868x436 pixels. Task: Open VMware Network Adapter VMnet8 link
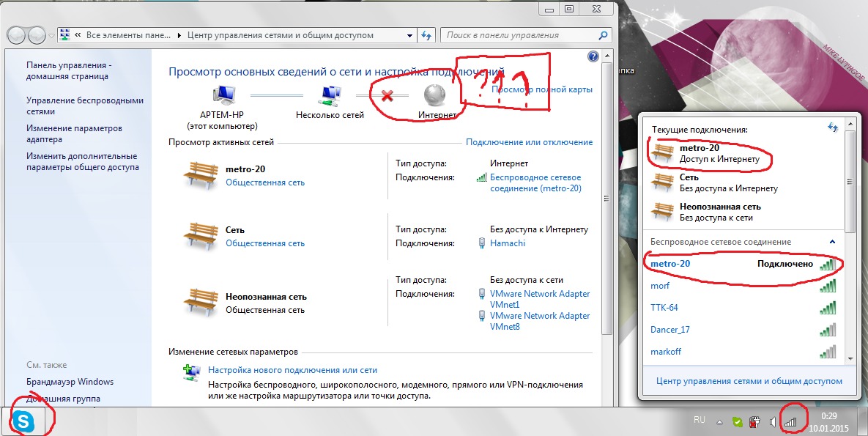(x=540, y=322)
